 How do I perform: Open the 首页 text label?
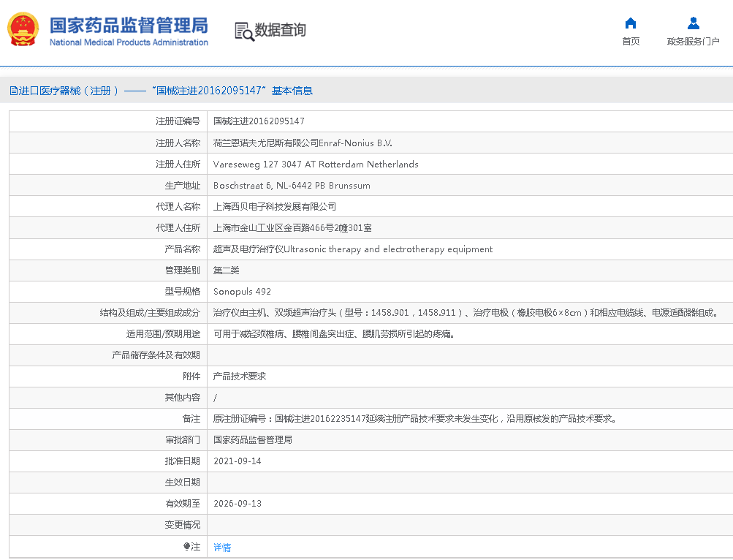pyautogui.click(x=631, y=42)
